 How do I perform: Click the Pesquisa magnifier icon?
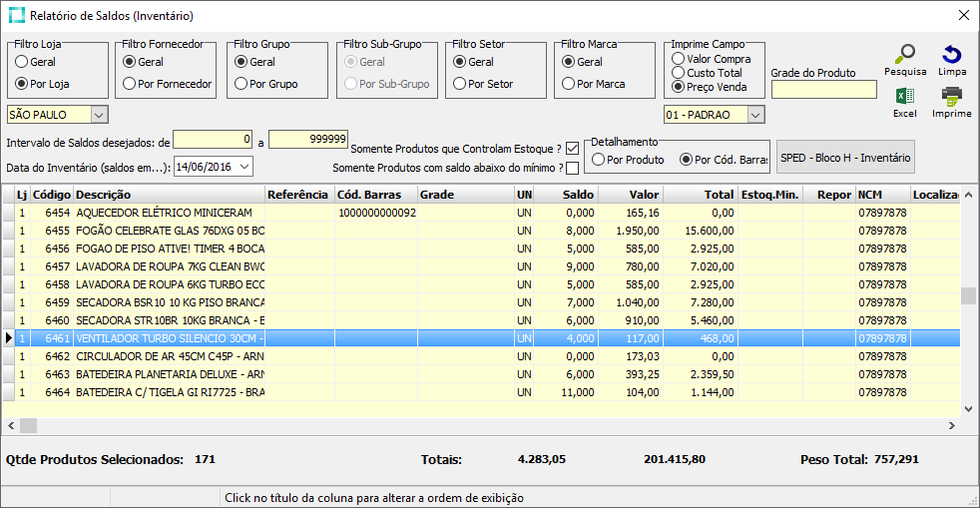coord(904,55)
